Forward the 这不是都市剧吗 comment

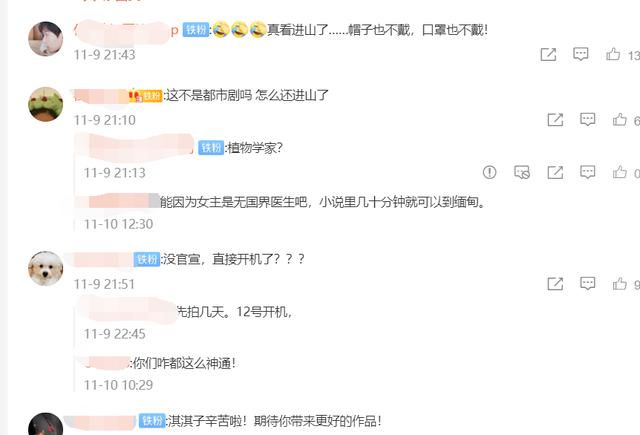[555, 120]
